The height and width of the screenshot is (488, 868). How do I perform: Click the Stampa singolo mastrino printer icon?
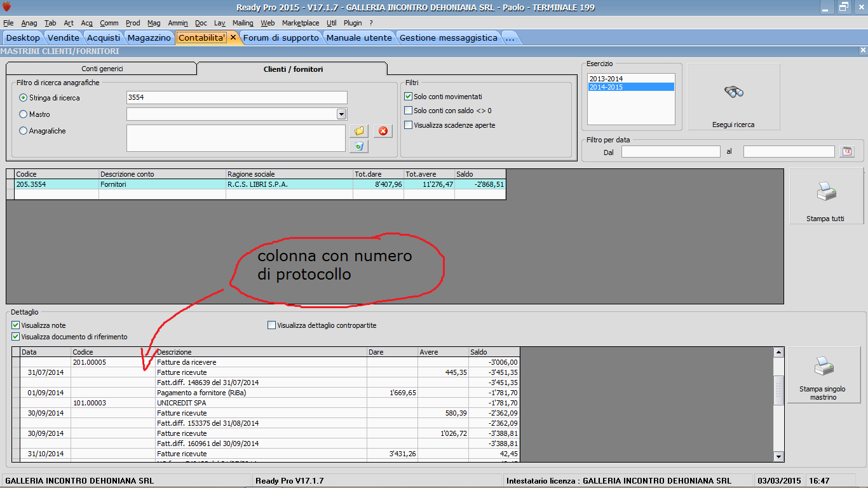tap(824, 366)
